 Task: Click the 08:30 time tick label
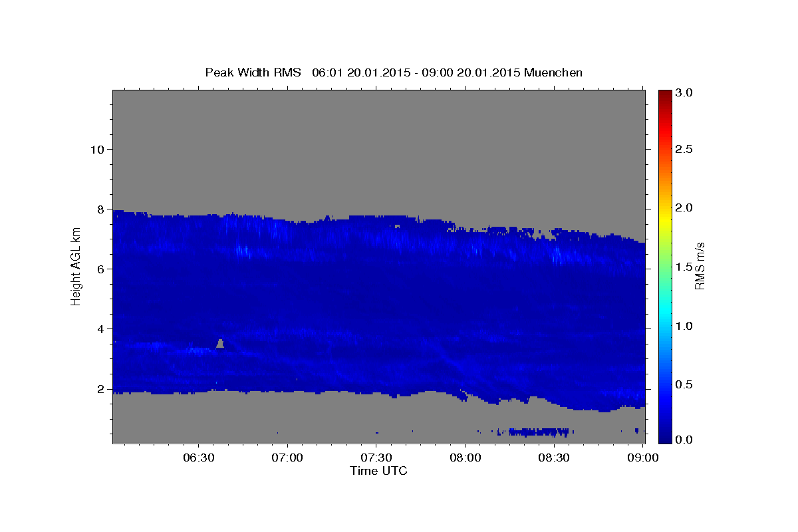point(553,458)
